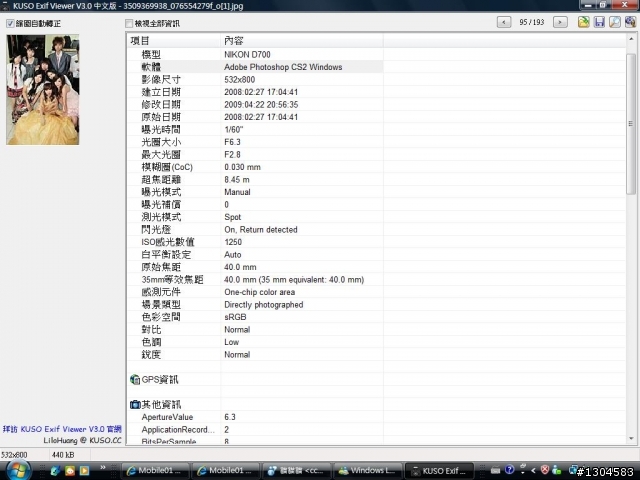The image size is (640, 480).
Task: Click the 項目 column header
Action: point(174,41)
